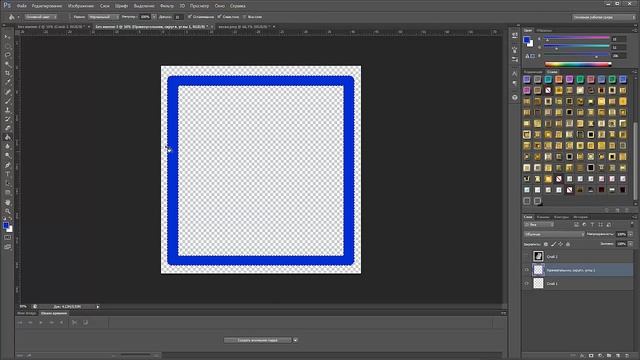Screen dimensions: 640x360
Task: Click the tolerance value field
Action: click(178, 17)
